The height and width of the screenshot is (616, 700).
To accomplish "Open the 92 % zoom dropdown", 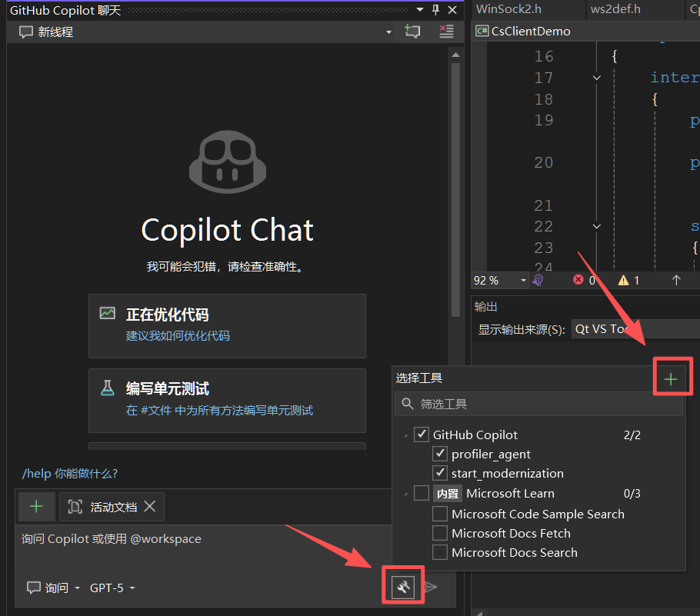I will [x=523, y=281].
